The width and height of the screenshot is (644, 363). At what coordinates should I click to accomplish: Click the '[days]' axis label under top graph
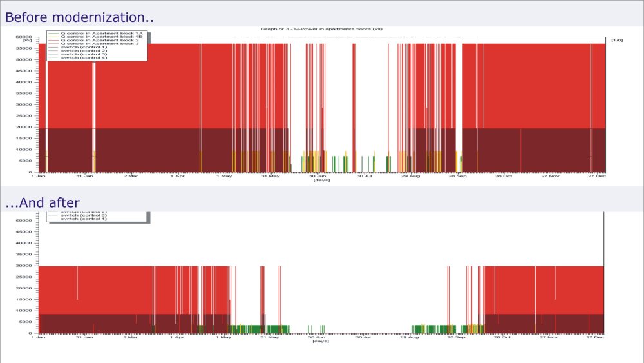coord(320,181)
